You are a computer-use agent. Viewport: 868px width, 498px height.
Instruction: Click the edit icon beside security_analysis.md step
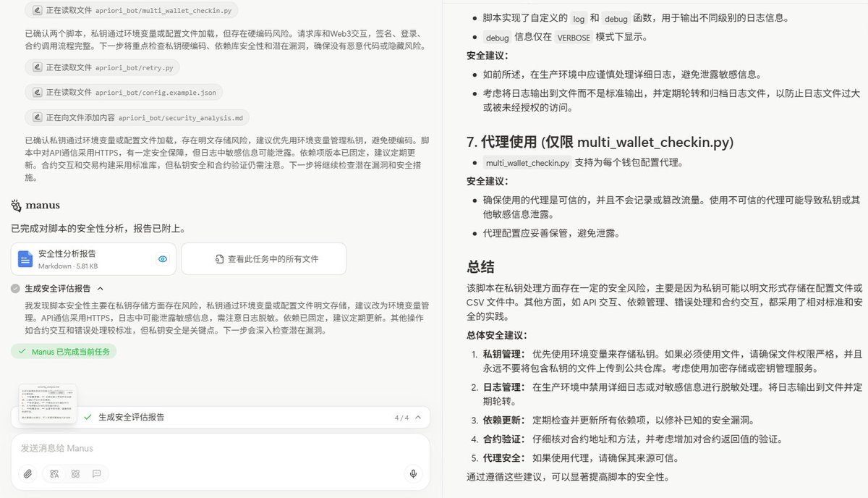37,117
